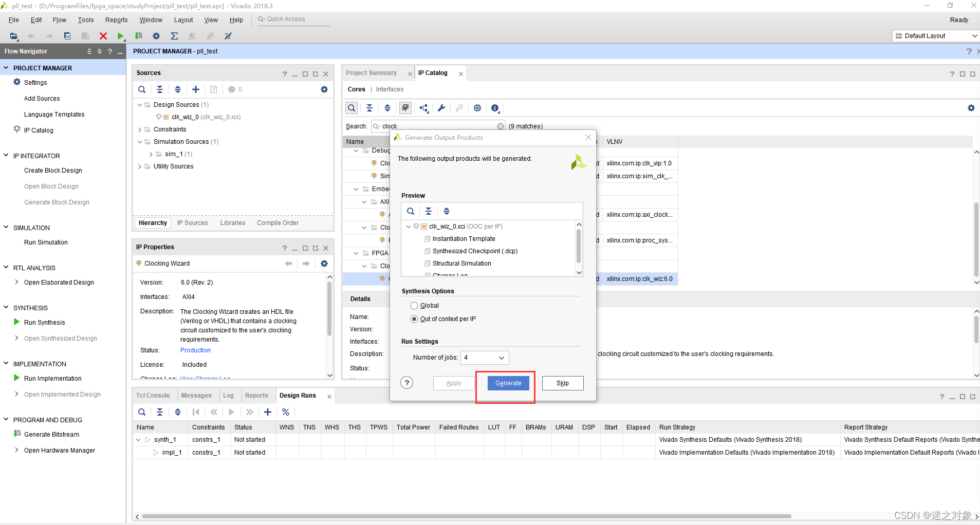Clear the clock search text
Image resolution: width=980 pixels, height=525 pixels.
501,126
